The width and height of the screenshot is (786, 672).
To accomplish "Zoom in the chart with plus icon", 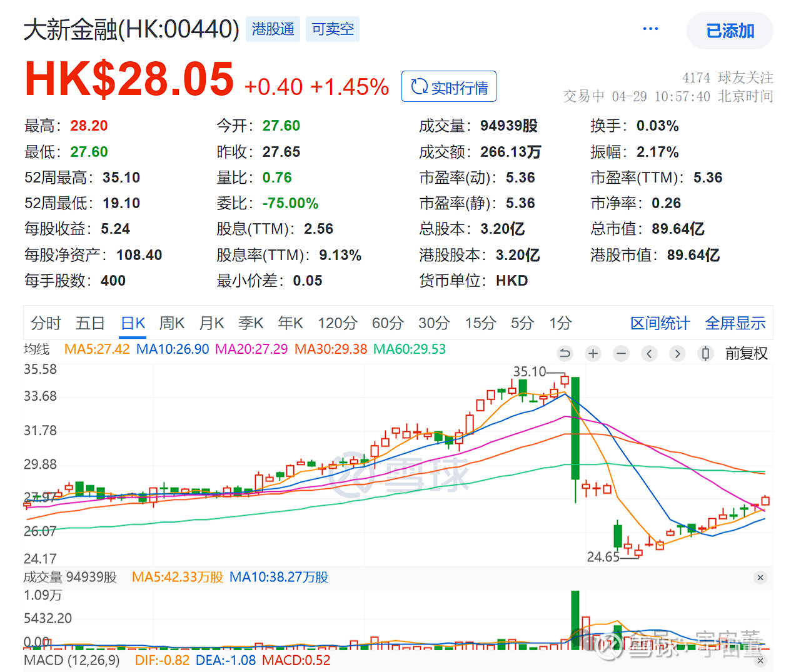I will [x=593, y=354].
